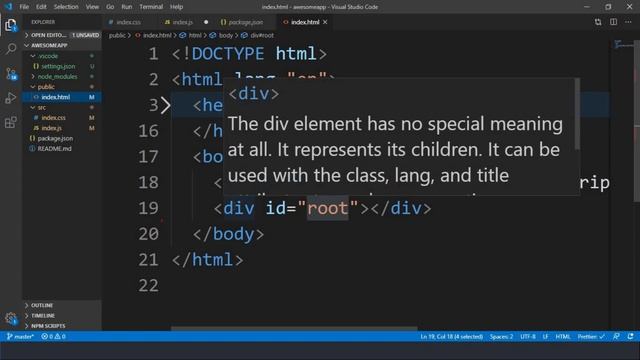Expand the Outline section
Screen dimensions: 640x360
(61, 305)
